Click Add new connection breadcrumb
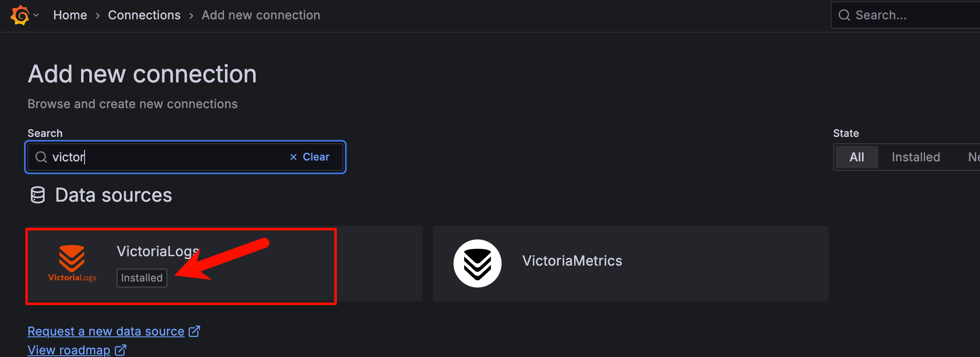 pos(260,15)
